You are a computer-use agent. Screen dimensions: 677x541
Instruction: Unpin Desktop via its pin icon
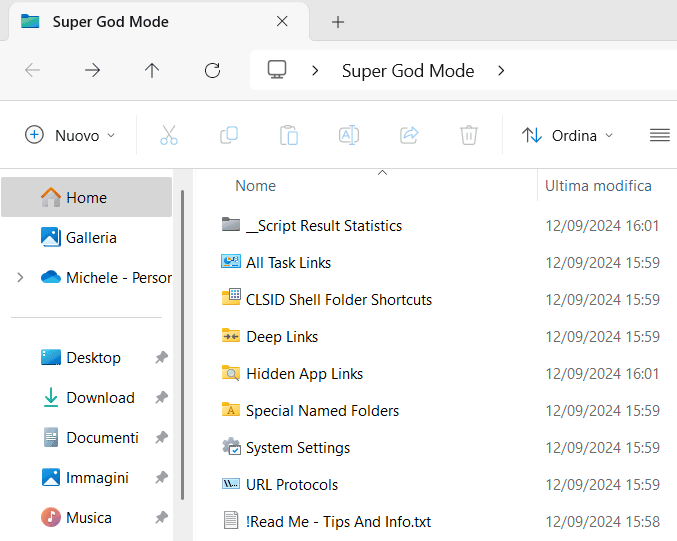point(161,358)
